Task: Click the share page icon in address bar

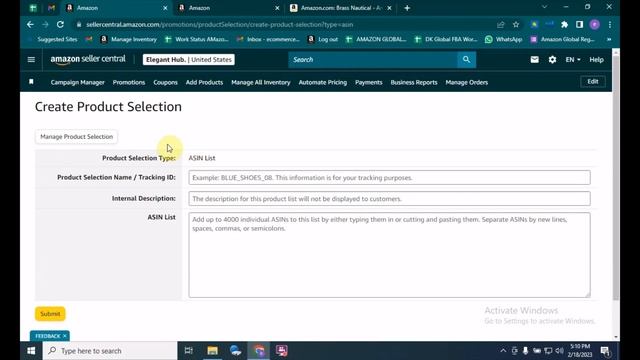Action: tap(500, 24)
